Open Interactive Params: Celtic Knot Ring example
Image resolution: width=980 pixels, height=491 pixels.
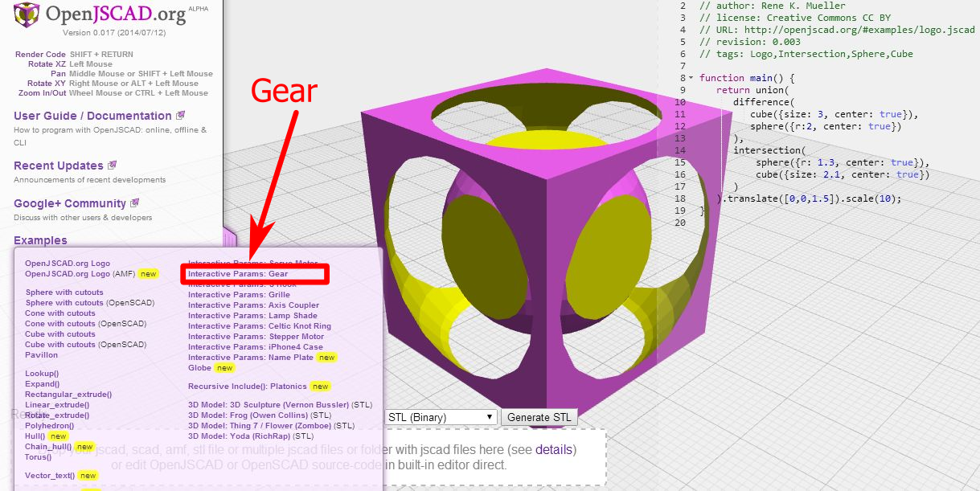point(260,326)
